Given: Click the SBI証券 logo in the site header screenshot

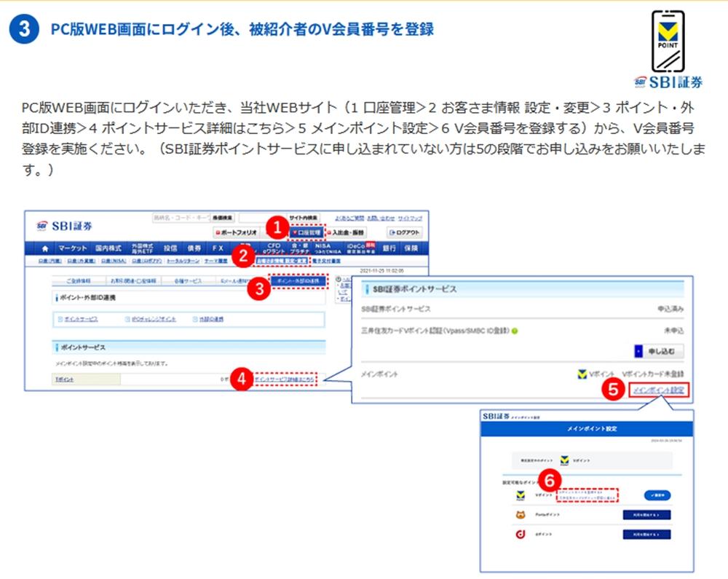Looking at the screenshot, I should click(x=65, y=226).
